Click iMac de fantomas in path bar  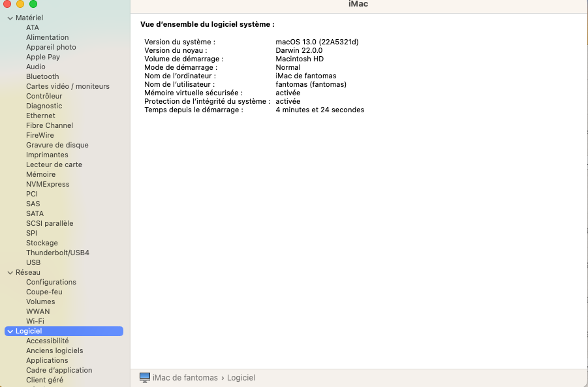[x=185, y=378]
